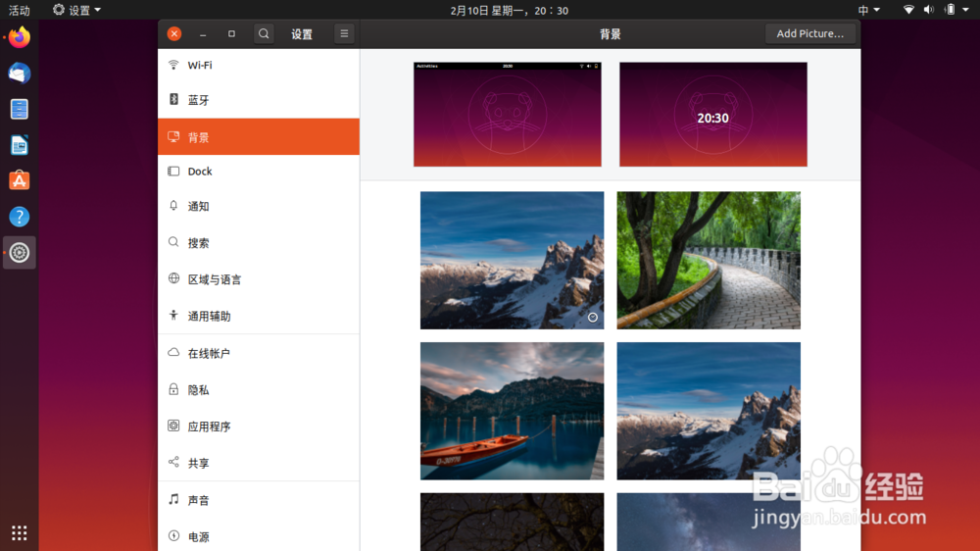This screenshot has width=980, height=551.
Task: Open the 蓝牙 Bluetooth settings panel
Action: pyautogui.click(x=259, y=100)
